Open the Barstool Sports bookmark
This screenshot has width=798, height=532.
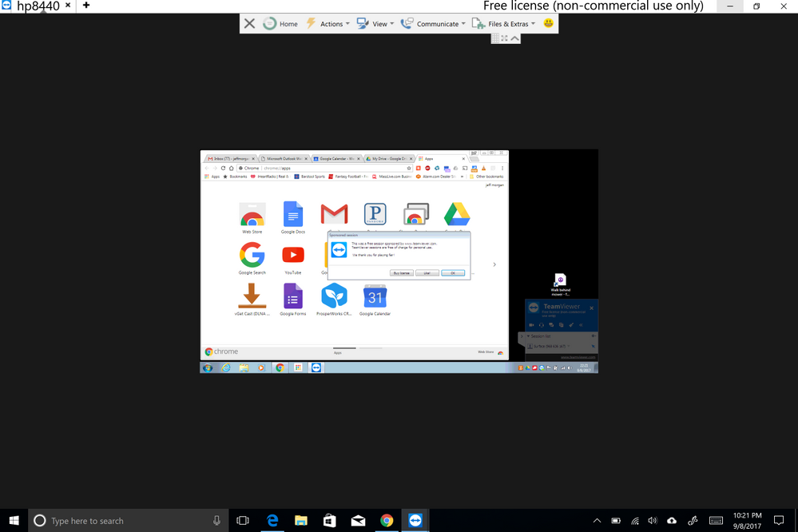309,177
